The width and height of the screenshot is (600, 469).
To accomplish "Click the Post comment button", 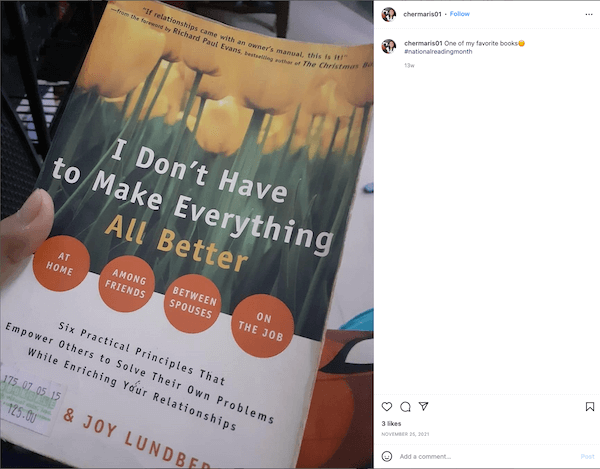I will point(587,456).
